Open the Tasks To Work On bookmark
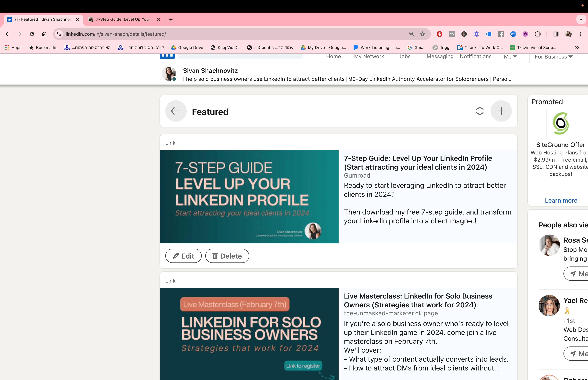 (480, 48)
